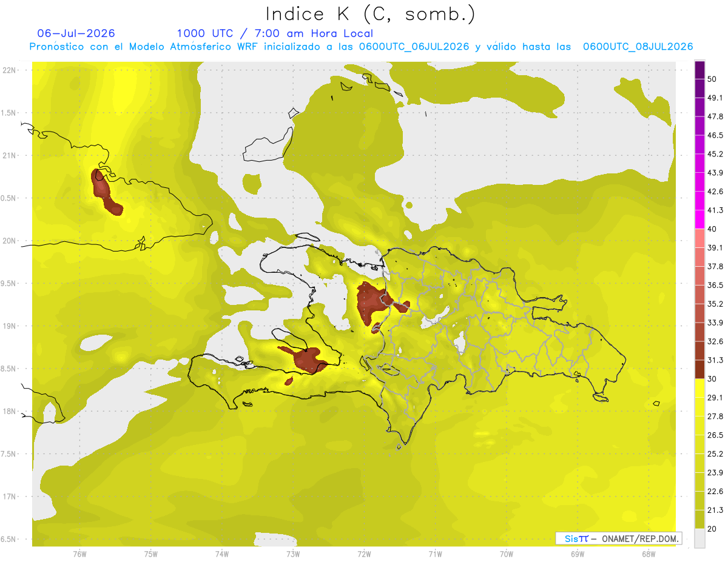Click the '18N' latitude axis label
This screenshot has width=728, height=562.
click(10, 411)
